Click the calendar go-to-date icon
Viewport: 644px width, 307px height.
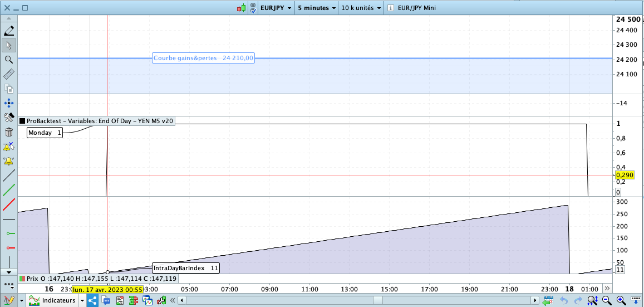coord(548,300)
